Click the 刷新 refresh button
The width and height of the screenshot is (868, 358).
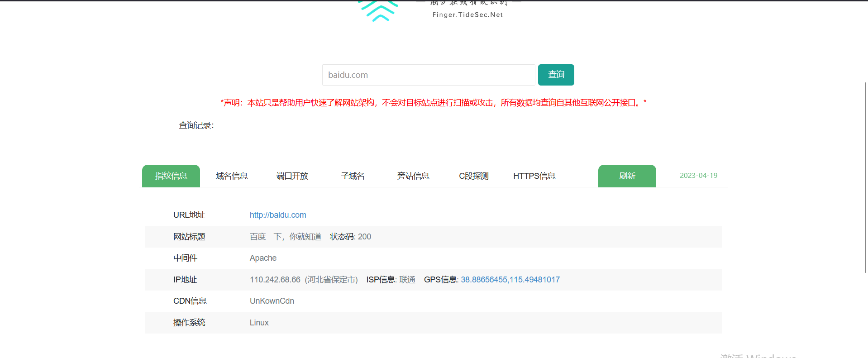click(x=627, y=176)
